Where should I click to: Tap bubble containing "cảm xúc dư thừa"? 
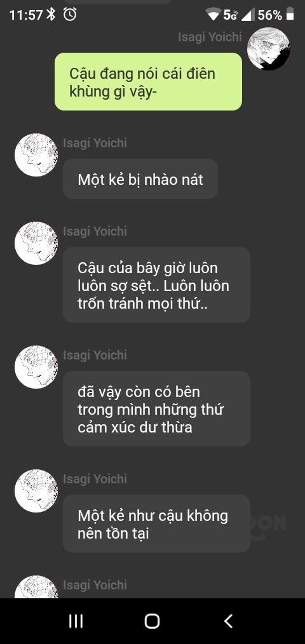click(x=156, y=408)
